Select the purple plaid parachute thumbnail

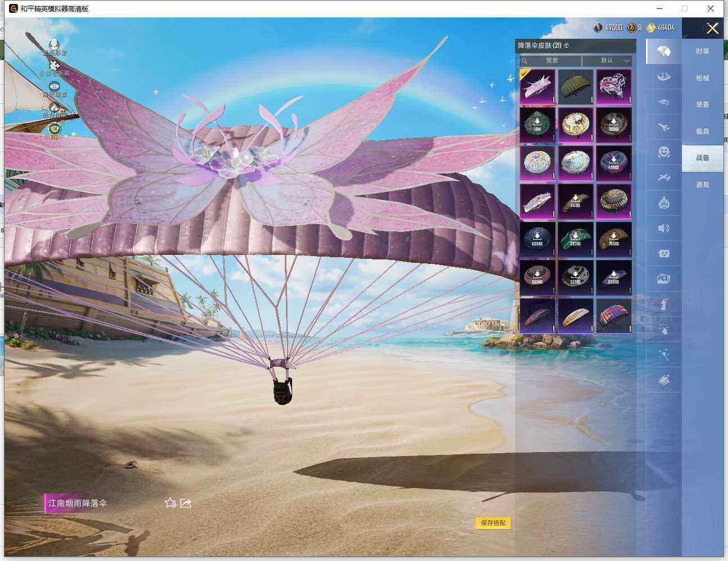pyautogui.click(x=614, y=316)
